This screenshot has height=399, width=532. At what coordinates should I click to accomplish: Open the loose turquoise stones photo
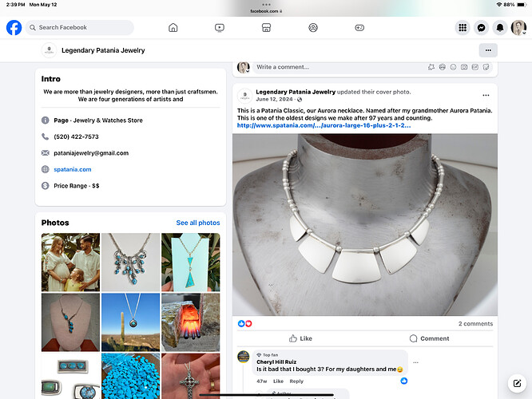coord(131,376)
